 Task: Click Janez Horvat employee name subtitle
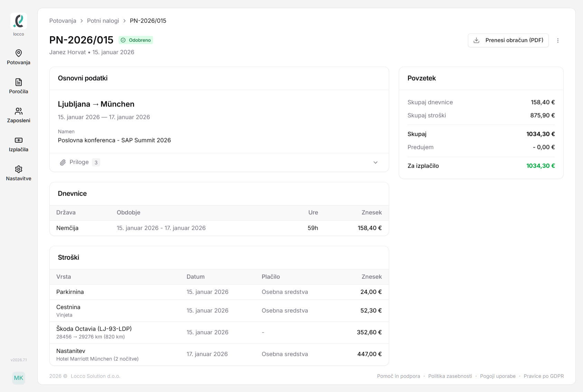pyautogui.click(x=67, y=52)
